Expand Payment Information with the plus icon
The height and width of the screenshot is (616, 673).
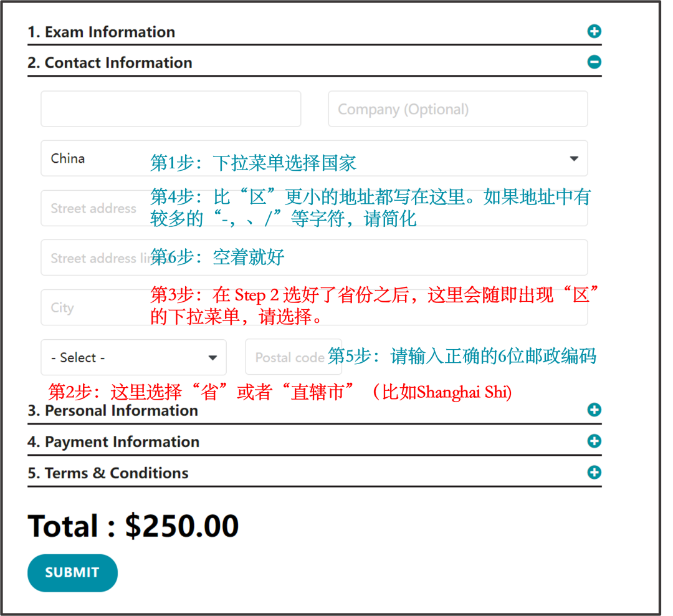pyautogui.click(x=594, y=441)
